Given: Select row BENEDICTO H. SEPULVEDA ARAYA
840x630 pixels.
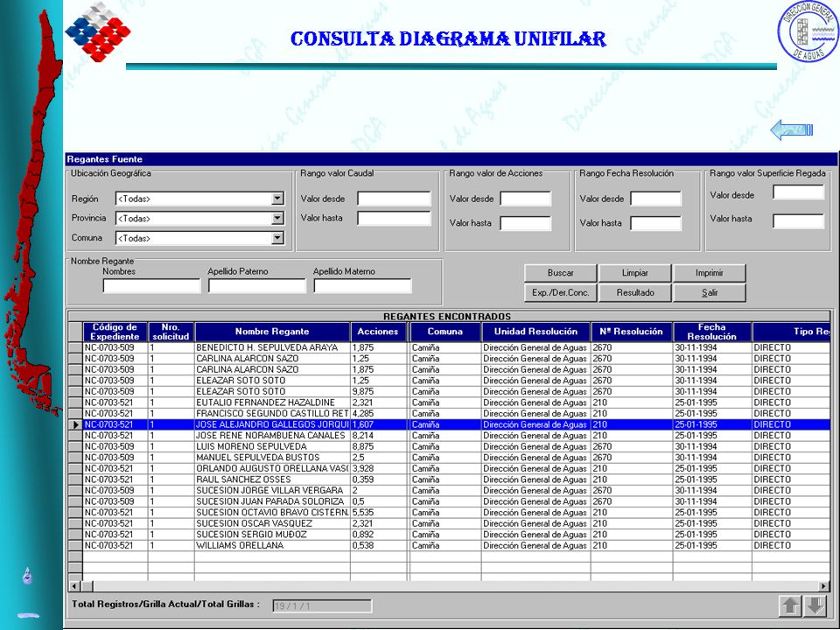Looking at the screenshot, I should tap(450, 347).
